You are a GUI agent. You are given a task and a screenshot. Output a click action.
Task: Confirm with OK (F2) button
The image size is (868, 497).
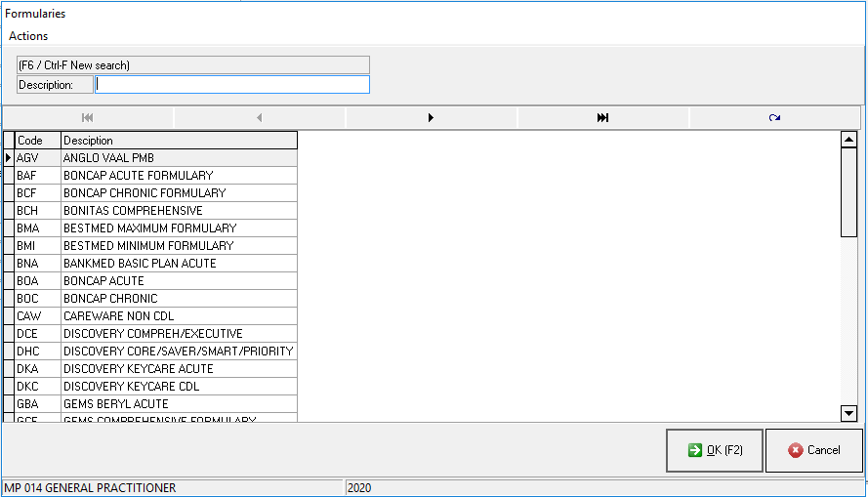click(715, 450)
